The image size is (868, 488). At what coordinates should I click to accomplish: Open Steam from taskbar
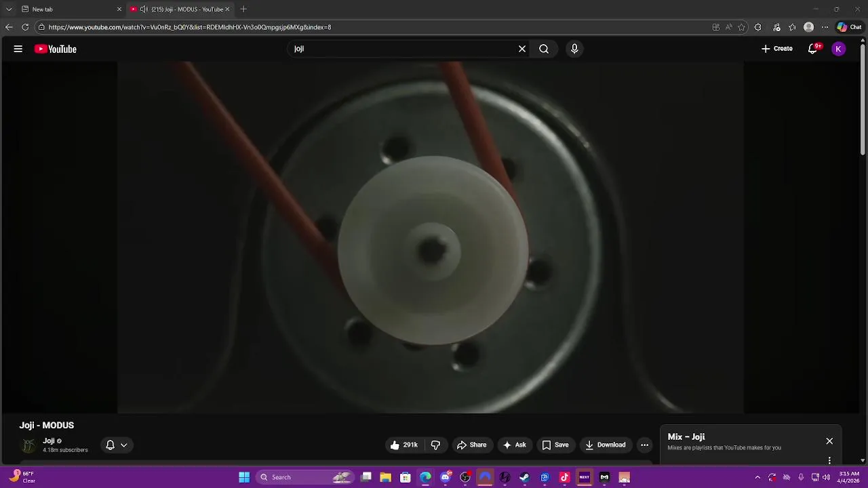525,477
